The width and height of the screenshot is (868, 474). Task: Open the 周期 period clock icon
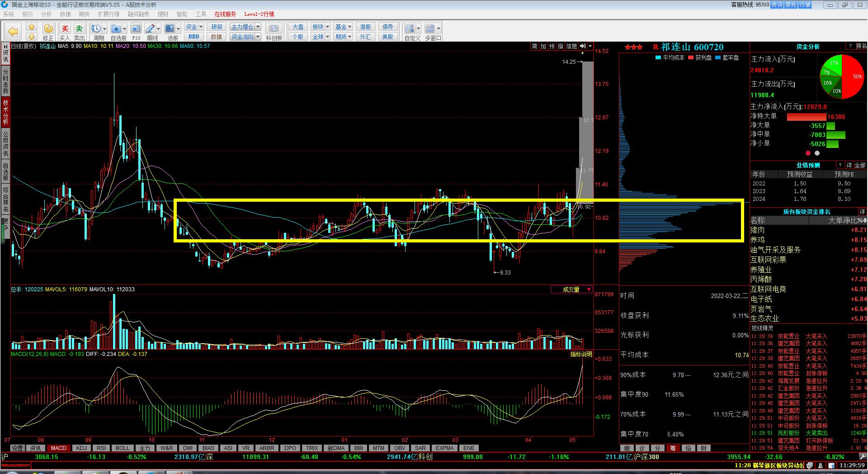point(96,28)
